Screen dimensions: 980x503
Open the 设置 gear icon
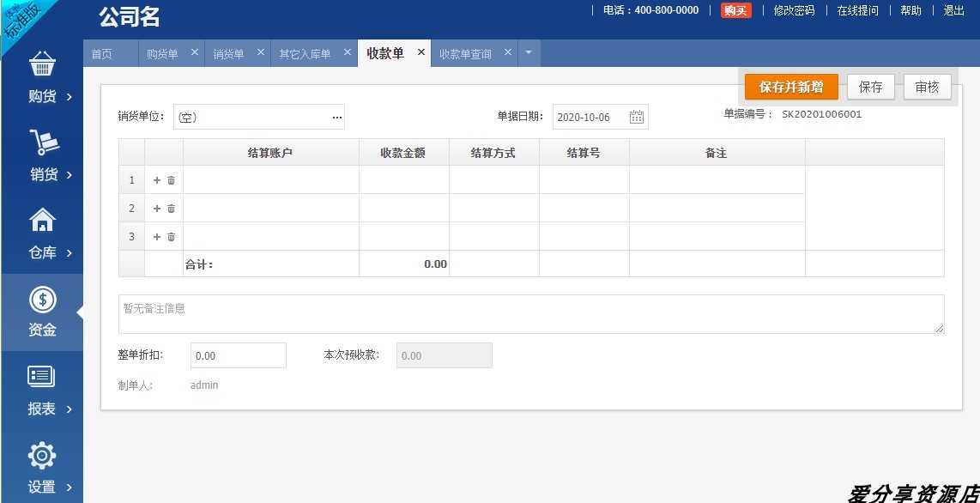pyautogui.click(x=42, y=456)
